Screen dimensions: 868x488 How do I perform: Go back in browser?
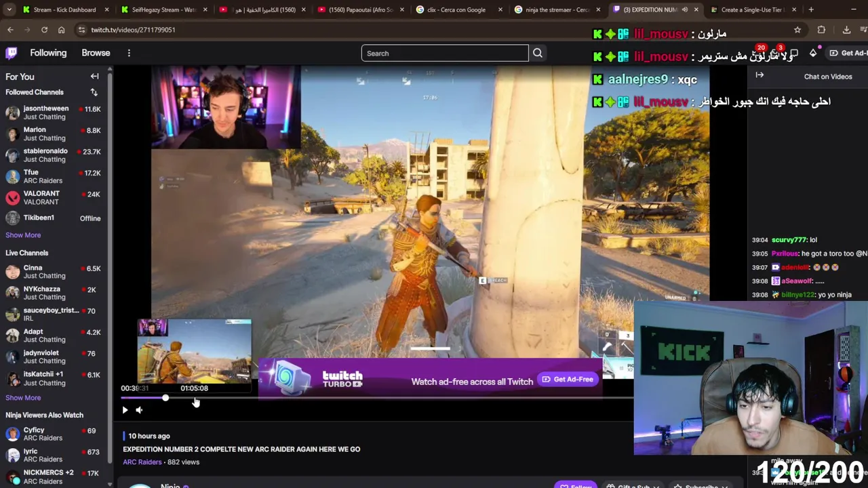(x=10, y=30)
